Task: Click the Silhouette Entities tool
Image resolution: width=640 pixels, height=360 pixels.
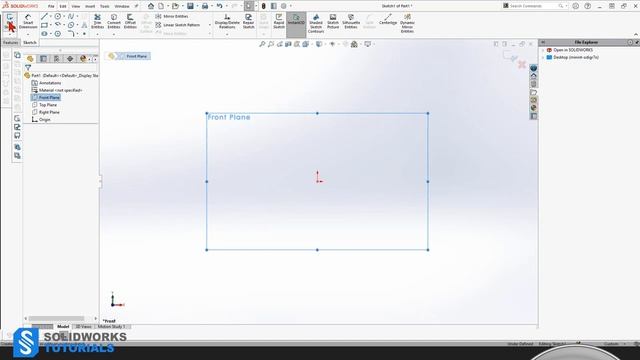Action: [x=351, y=21]
